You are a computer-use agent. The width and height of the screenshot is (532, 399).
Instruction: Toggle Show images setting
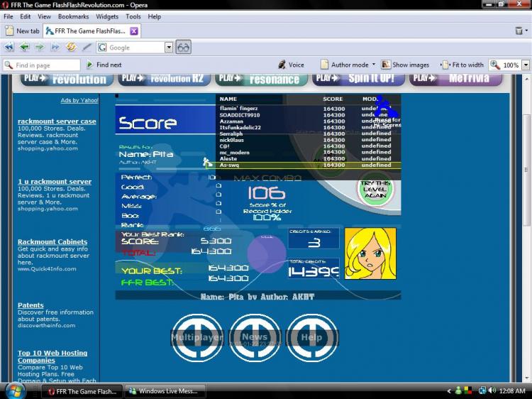405,65
